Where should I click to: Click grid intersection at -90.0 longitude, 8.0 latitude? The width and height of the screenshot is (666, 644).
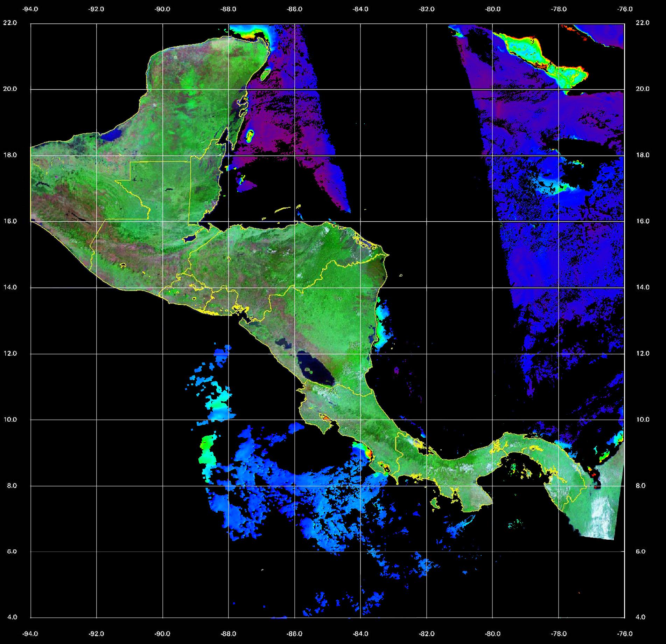point(162,486)
